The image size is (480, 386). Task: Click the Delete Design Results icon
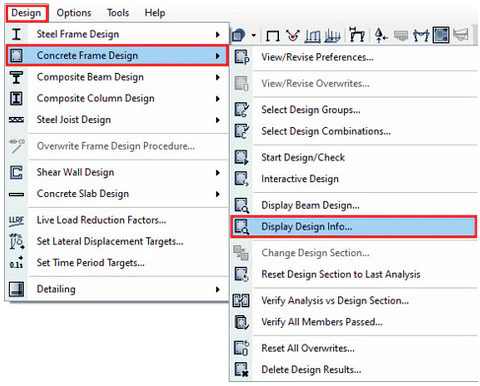click(242, 370)
